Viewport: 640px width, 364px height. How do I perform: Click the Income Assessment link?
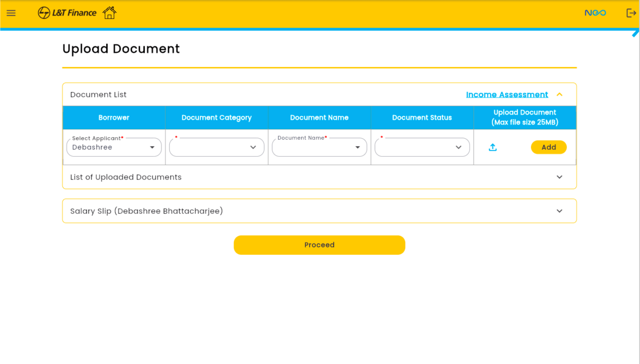[507, 95]
